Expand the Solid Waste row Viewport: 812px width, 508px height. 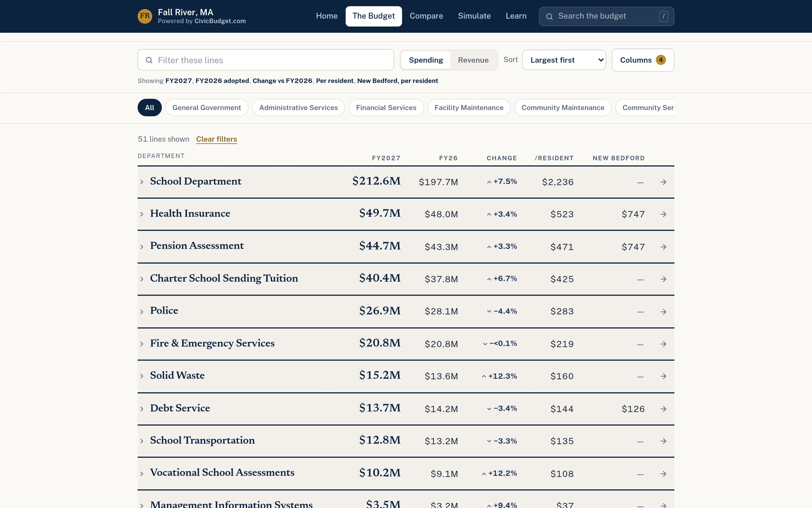pyautogui.click(x=142, y=376)
